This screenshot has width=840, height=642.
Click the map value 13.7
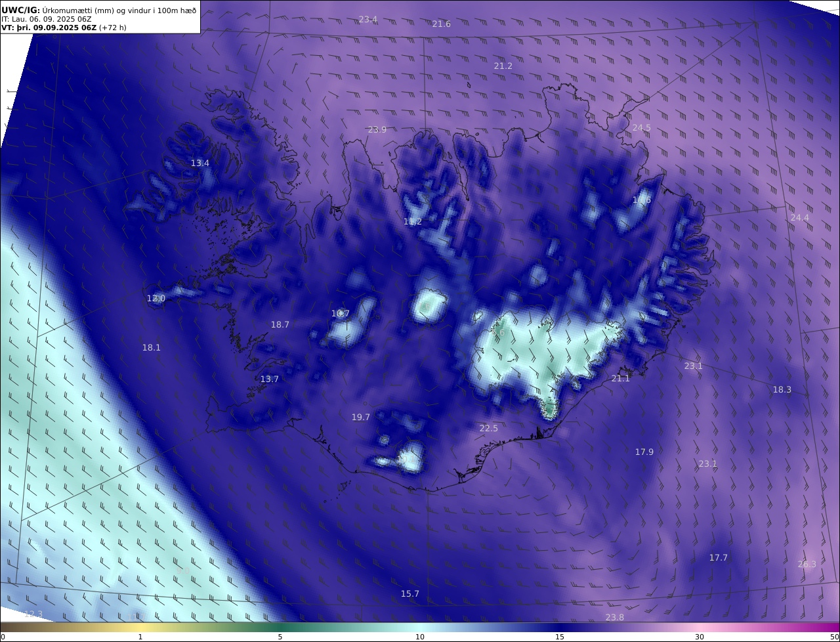(x=270, y=379)
